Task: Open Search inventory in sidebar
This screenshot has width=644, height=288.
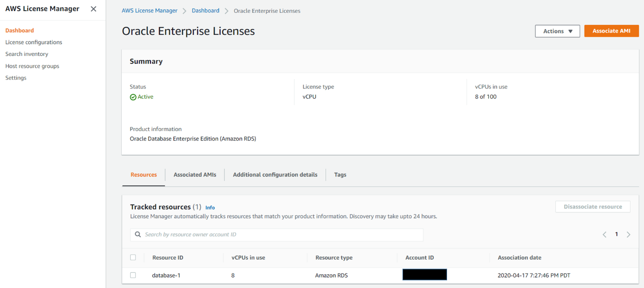Action: 27,54
